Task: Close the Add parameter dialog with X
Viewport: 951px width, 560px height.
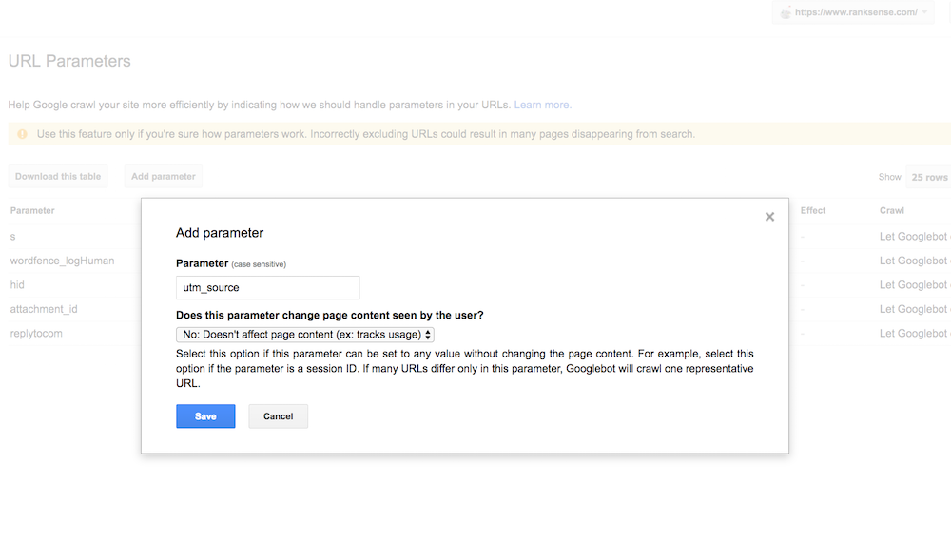Action: click(x=769, y=217)
